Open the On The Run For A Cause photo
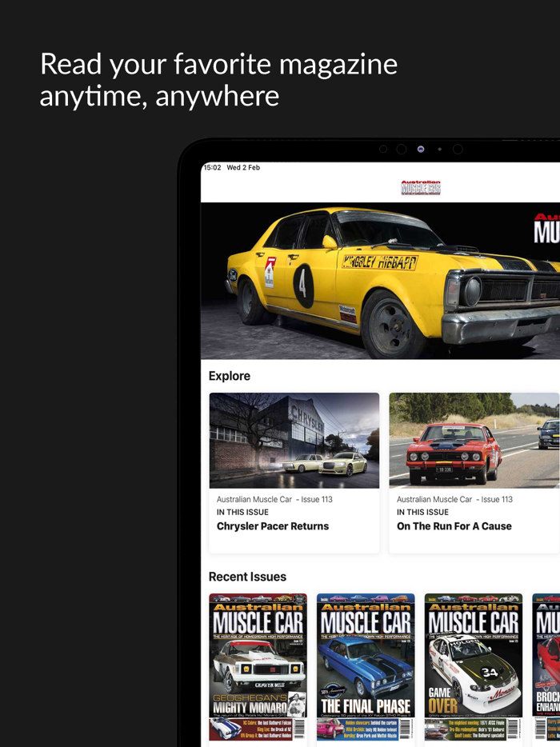Image resolution: width=560 pixels, height=747 pixels. [474, 440]
